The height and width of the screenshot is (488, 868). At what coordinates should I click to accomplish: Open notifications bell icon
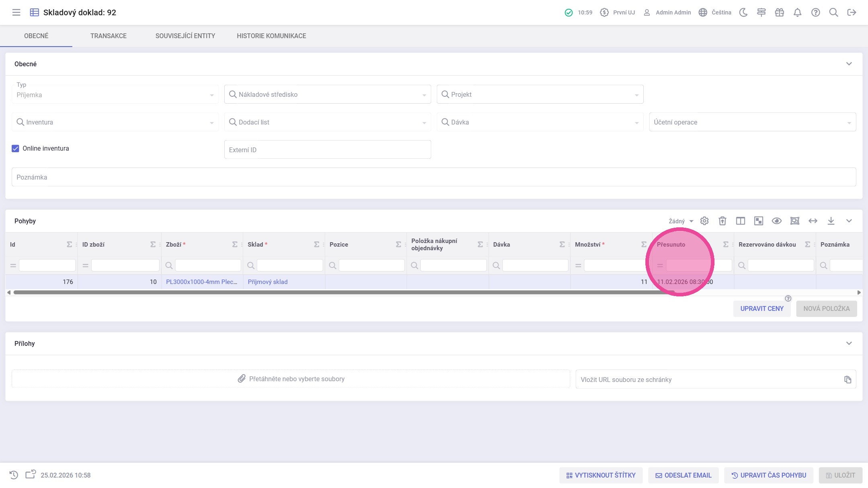(797, 12)
